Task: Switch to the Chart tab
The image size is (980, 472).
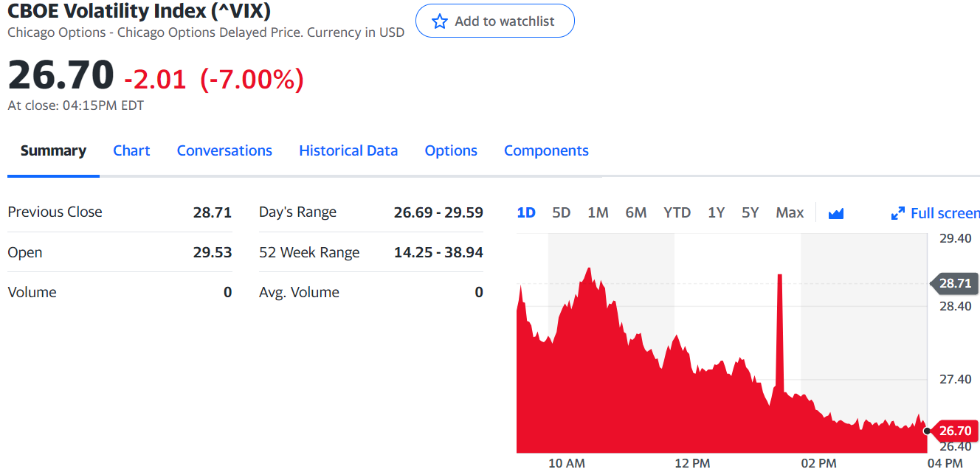Action: (x=131, y=150)
